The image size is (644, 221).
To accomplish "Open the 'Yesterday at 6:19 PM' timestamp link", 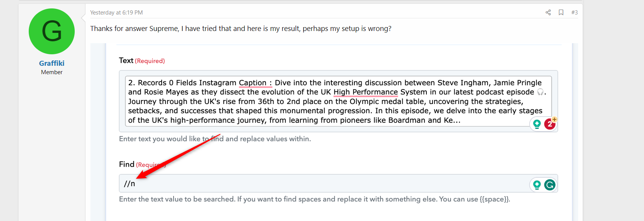I will 116,13.
